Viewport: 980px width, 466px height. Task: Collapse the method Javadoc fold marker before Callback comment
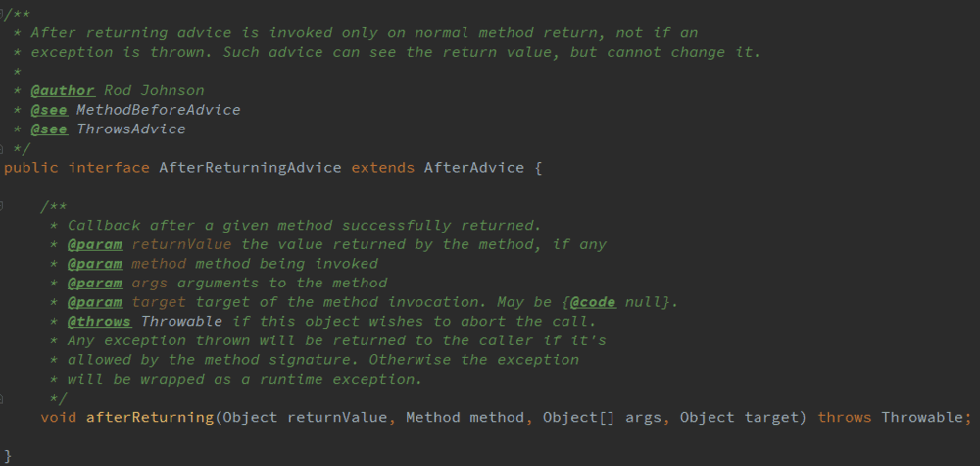click(3, 206)
